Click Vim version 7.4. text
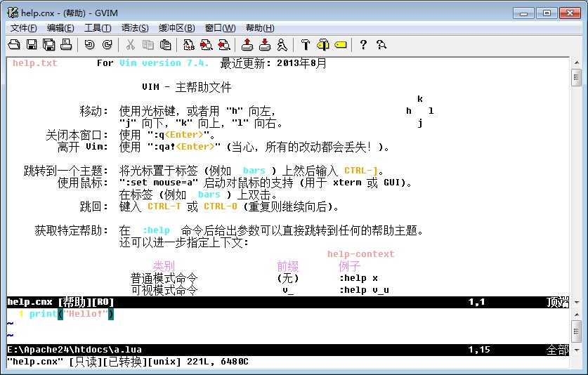 point(164,63)
